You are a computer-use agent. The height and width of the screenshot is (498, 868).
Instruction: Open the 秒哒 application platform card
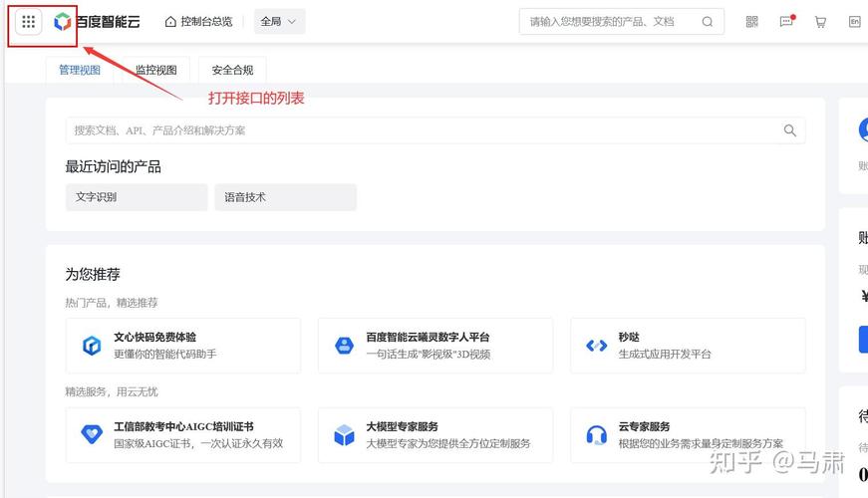(688, 346)
